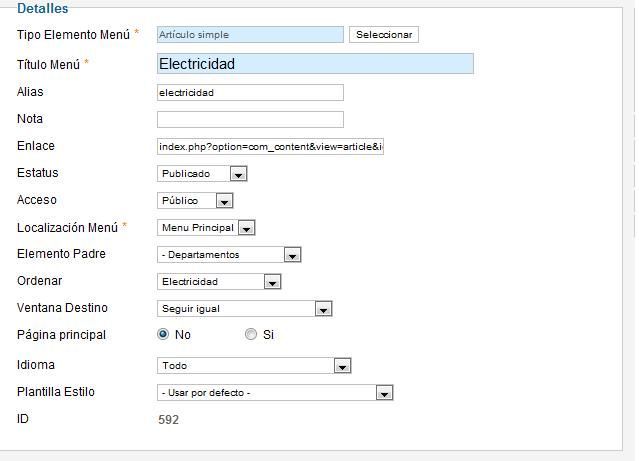Viewport: 639px width, 461px height.
Task: Click the arrow icon of Idioma combo
Action: pyautogui.click(x=342, y=366)
